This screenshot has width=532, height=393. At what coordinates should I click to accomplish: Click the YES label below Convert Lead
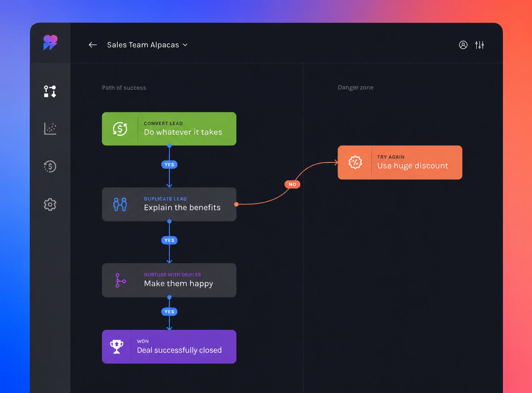coord(169,164)
